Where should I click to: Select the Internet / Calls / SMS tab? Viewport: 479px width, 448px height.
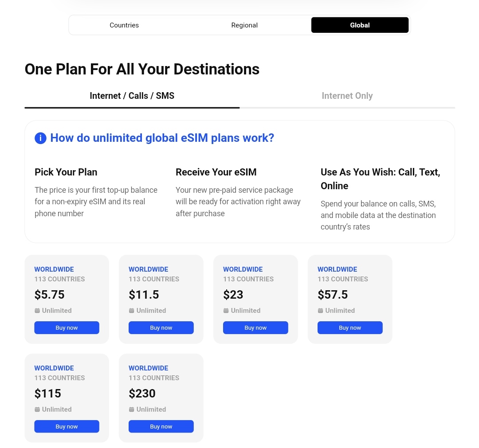point(132,96)
